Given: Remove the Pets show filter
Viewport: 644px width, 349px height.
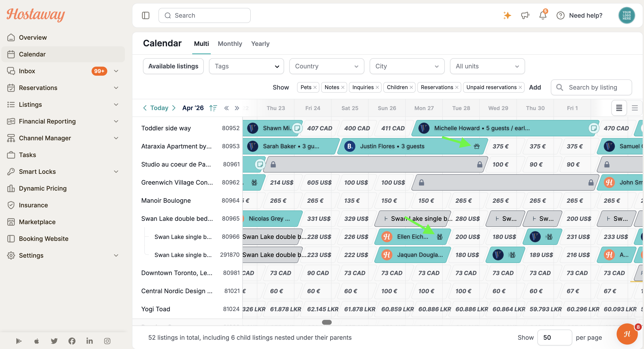Looking at the screenshot, I should click(315, 87).
